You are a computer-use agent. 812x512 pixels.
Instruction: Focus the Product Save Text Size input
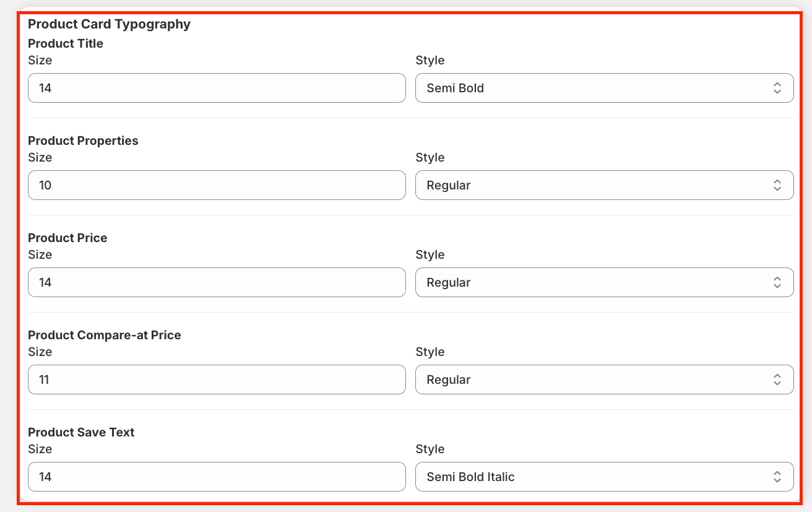(x=217, y=477)
